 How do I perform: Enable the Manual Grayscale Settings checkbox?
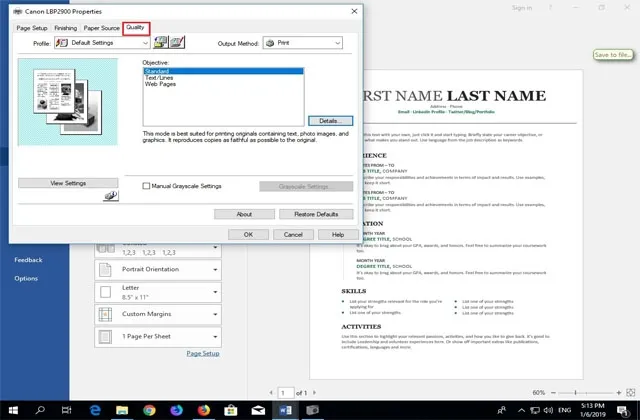146,186
